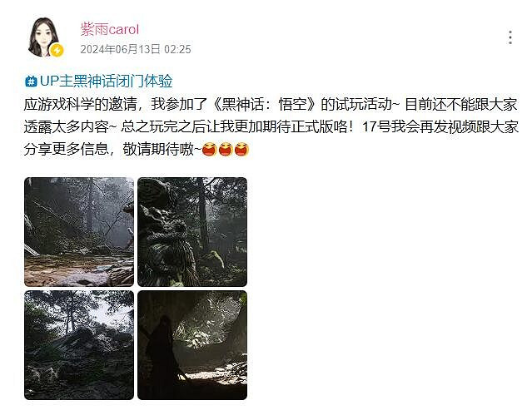
Task: Click the third laughing emoji
Action: click(241, 149)
